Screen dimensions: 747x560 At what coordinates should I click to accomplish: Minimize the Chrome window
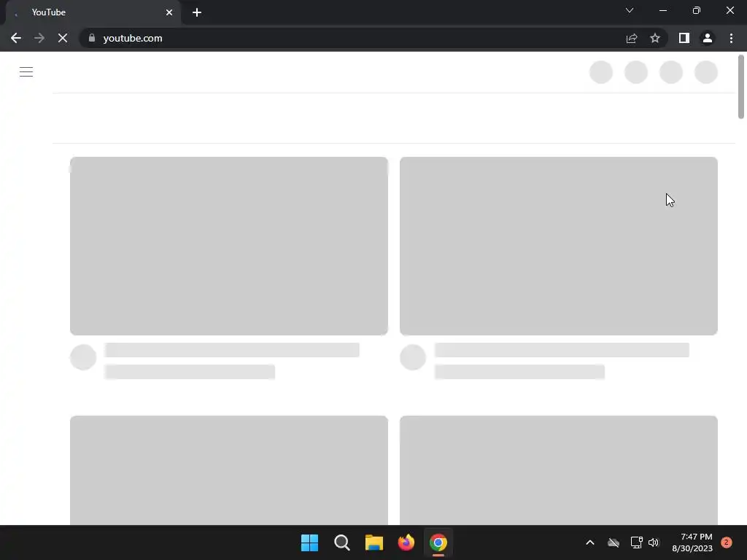[663, 10]
